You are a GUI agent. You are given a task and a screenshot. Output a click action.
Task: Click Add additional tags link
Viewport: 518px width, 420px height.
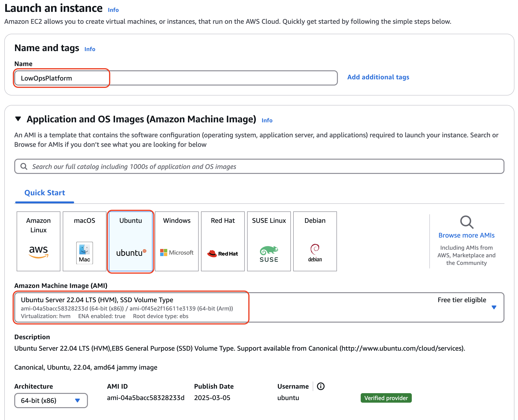tap(378, 77)
